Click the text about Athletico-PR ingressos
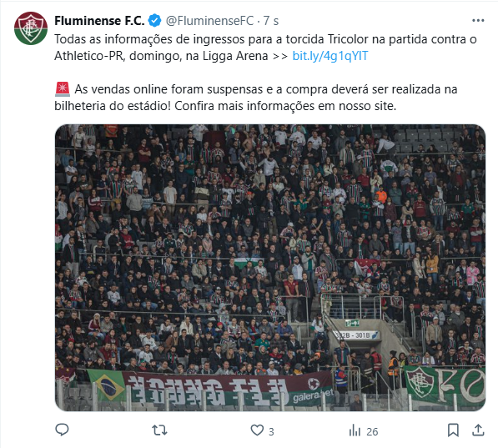This screenshot has width=498, height=448. 265,48
